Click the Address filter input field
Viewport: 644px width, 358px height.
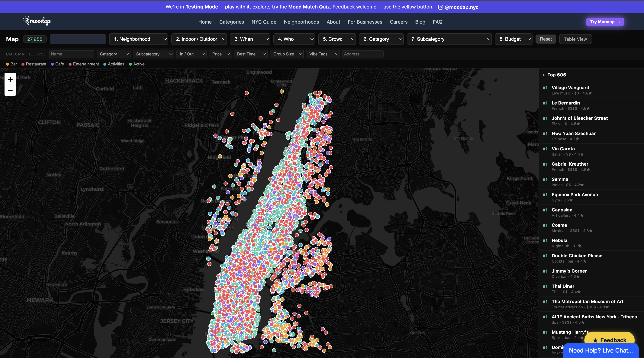coord(362,54)
